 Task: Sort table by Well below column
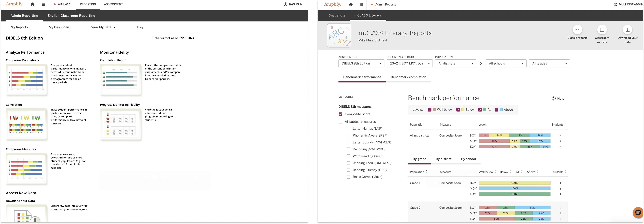pos(496,172)
